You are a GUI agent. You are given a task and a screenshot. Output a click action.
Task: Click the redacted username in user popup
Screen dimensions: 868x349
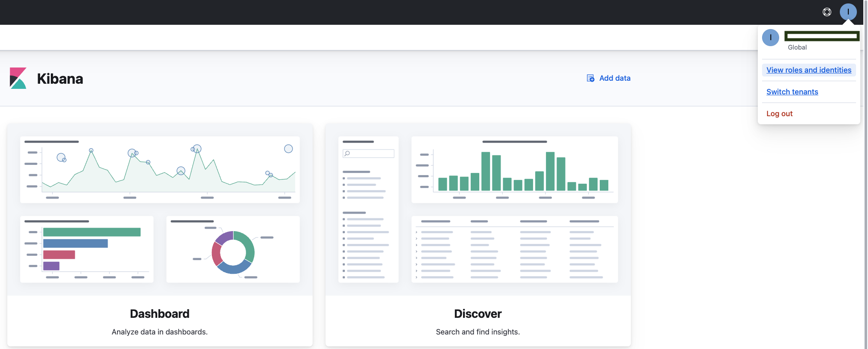tap(822, 36)
